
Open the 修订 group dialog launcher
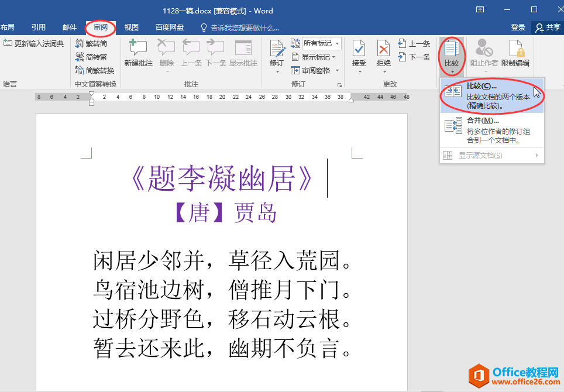(x=339, y=85)
